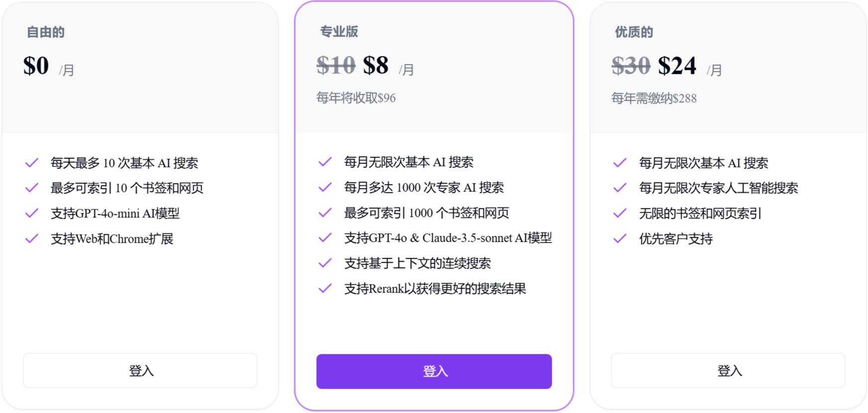Click the crossed-out $10 price

point(336,65)
